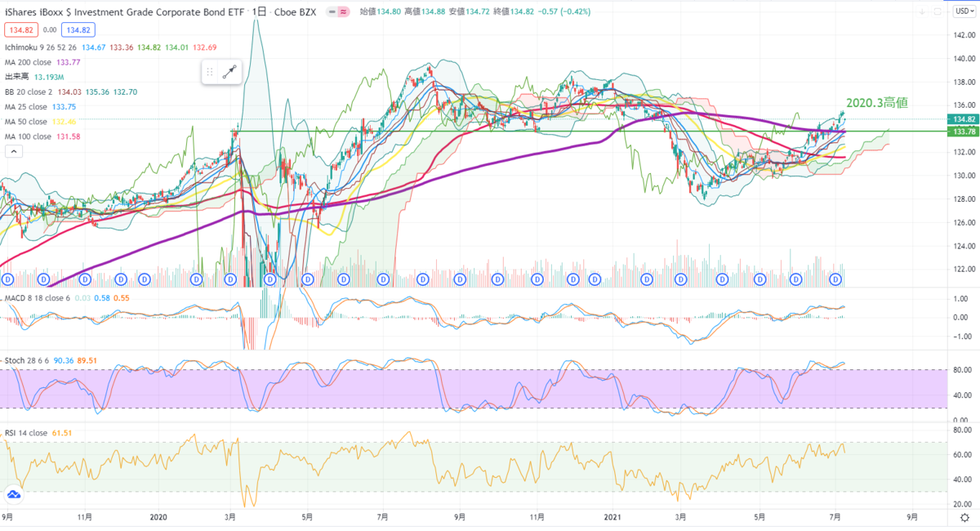Collapse the indicator legend with chevron
The width and height of the screenshot is (980, 531).
point(14,152)
